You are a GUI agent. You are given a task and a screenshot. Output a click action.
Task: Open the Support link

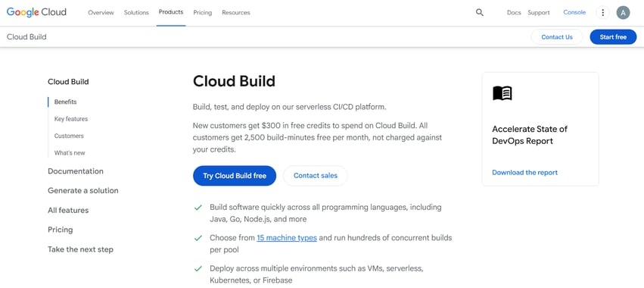click(x=539, y=12)
